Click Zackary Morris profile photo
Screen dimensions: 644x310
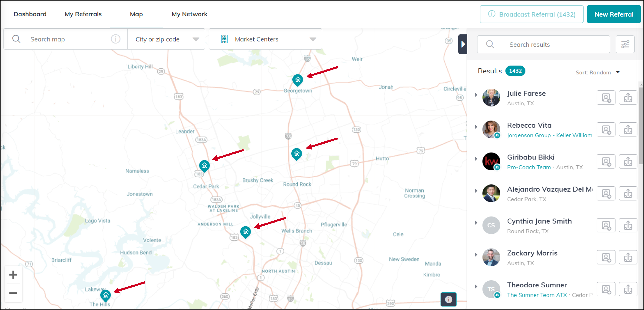[491, 257]
